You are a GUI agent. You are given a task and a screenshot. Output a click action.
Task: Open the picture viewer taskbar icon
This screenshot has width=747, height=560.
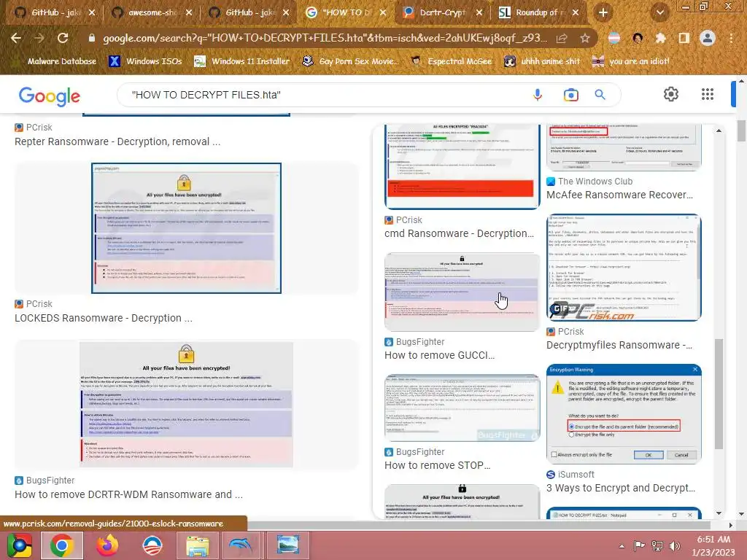pos(287,545)
